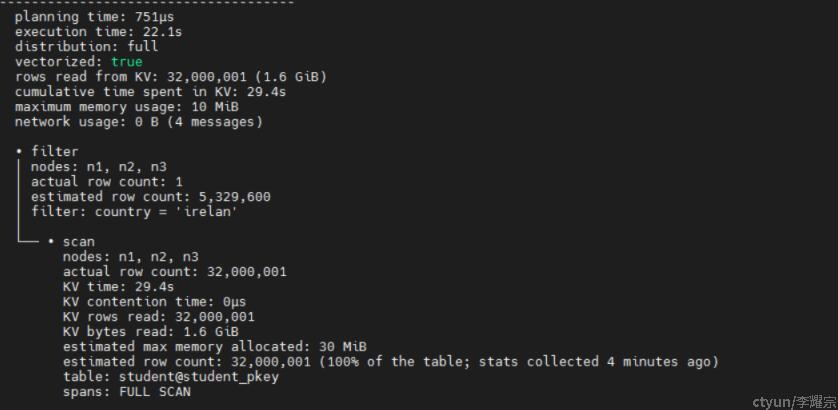Click the 'distribution: full' line
The width and height of the screenshot is (838, 410).
pyautogui.click(x=87, y=47)
